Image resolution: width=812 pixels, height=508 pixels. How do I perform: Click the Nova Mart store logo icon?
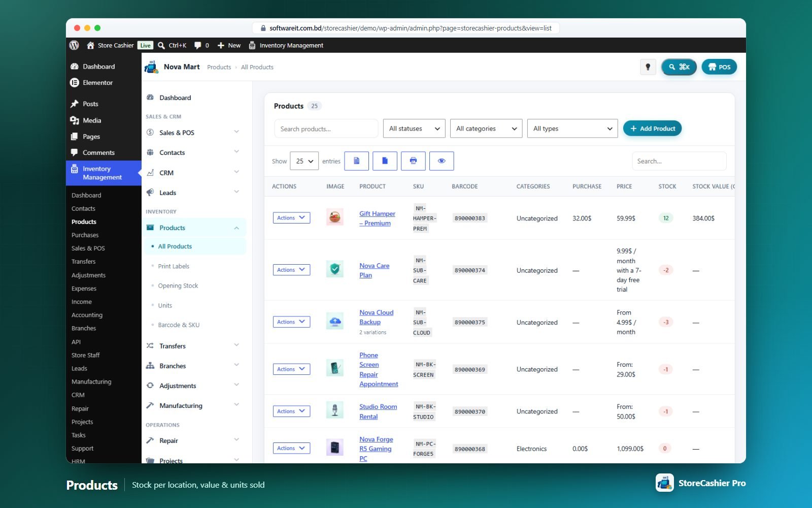(151, 67)
